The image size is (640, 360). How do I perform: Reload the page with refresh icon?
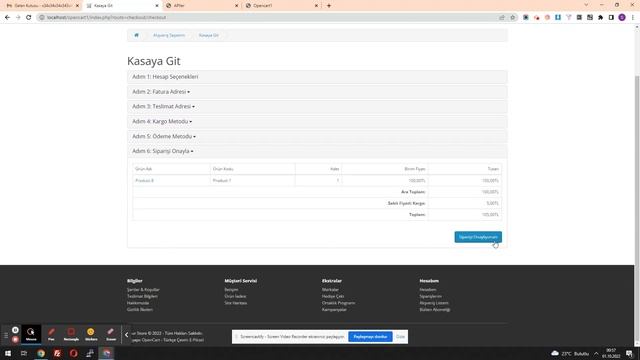click(x=29, y=17)
